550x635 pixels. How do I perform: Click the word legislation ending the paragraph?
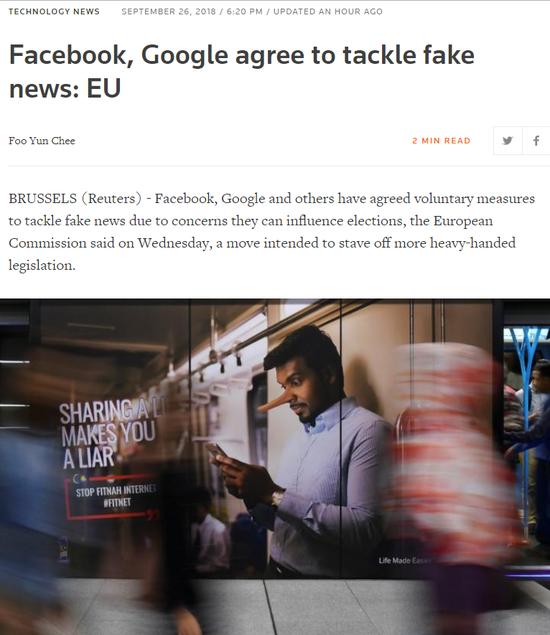[x=42, y=265]
